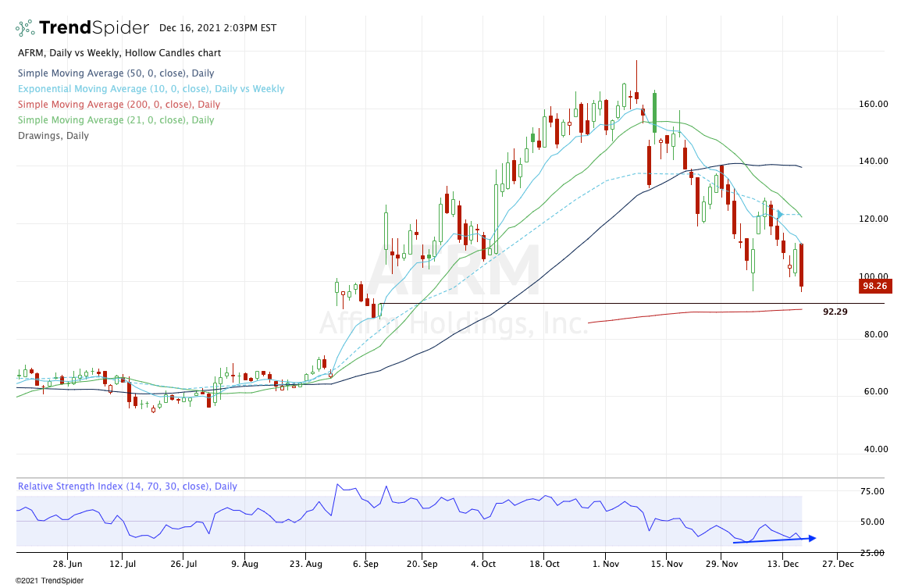Image resolution: width=908 pixels, height=588 pixels.
Task: Click the Dec 16, 2021 timestamp
Action: click(217, 27)
